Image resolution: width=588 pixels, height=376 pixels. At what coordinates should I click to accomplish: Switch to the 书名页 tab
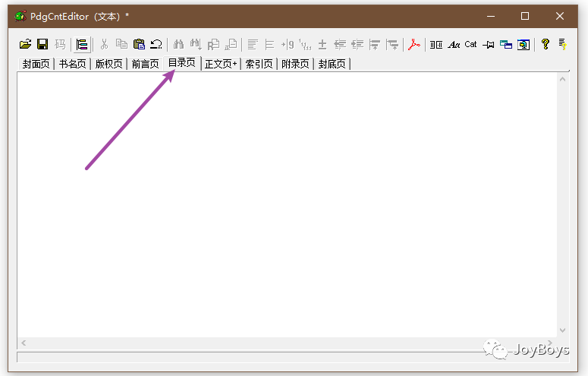click(72, 64)
